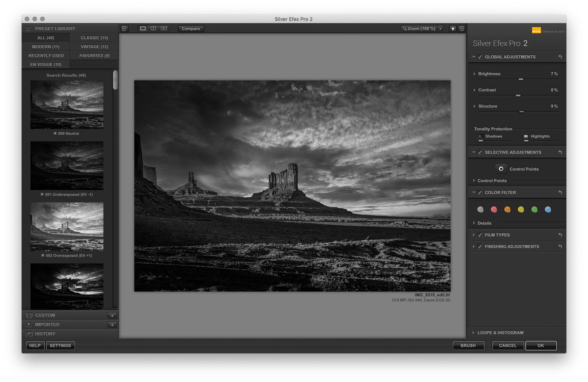588x382 pixels.
Task: Click the lightbulb background color icon
Action: point(453,29)
